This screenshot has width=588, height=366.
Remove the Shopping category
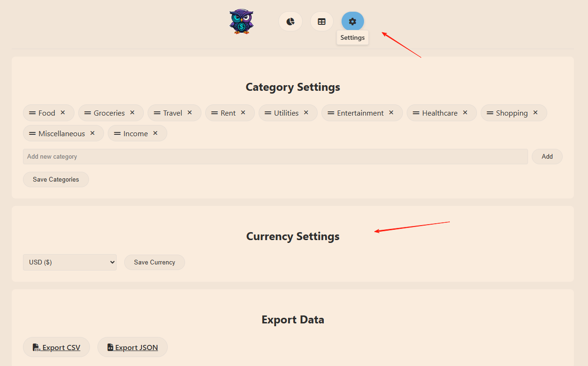click(536, 113)
